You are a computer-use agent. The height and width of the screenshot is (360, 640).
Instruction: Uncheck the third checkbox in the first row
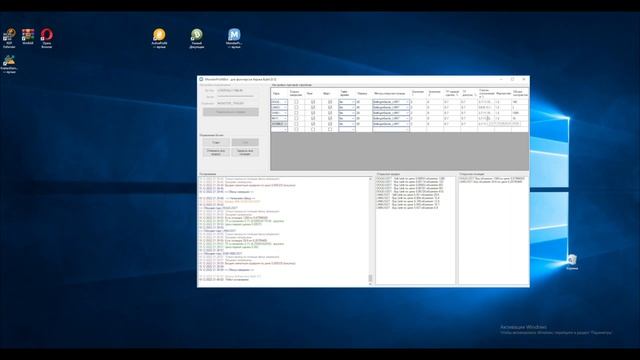coord(330,102)
